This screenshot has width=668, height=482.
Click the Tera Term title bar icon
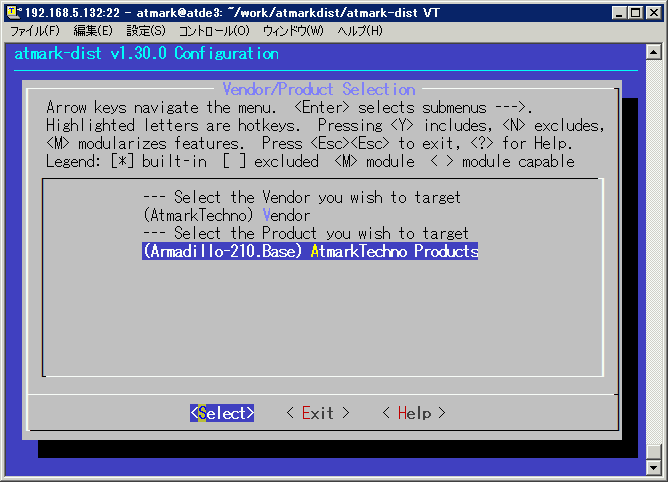pyautogui.click(x=14, y=13)
